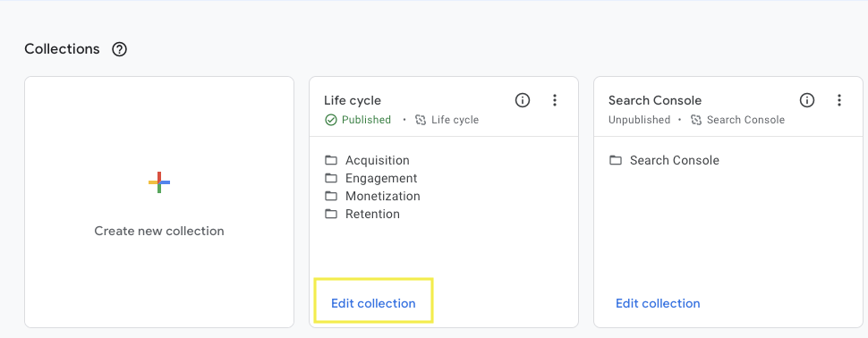Click the Search Console template icon
This screenshot has height=338, width=868.
[x=696, y=120]
